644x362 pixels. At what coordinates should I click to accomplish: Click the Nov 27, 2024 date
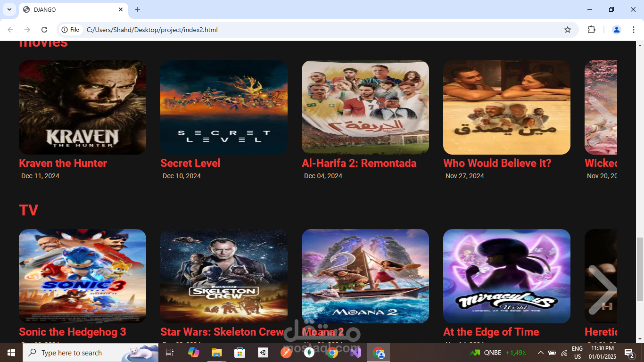(465, 176)
